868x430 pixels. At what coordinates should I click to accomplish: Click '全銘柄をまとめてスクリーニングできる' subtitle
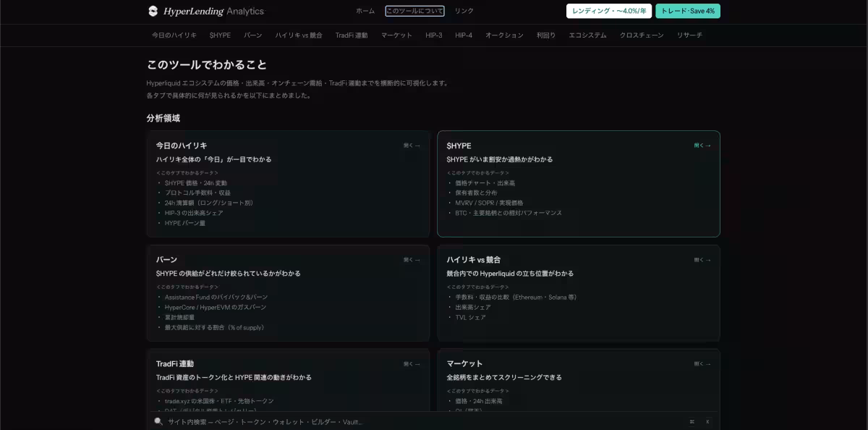(504, 378)
